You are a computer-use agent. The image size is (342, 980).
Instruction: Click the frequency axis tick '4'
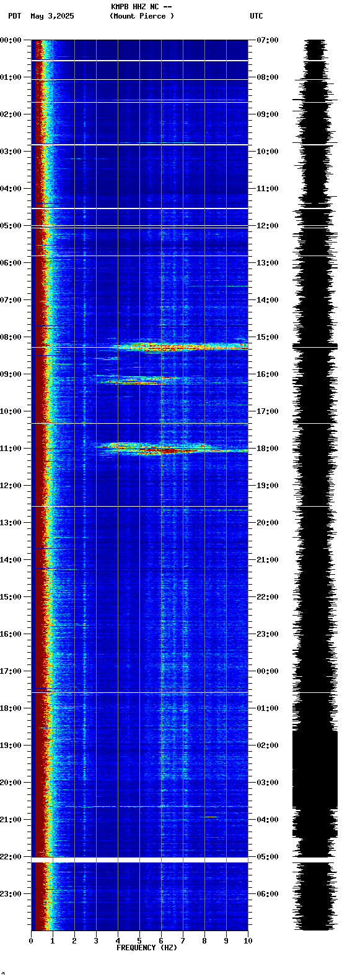click(118, 941)
